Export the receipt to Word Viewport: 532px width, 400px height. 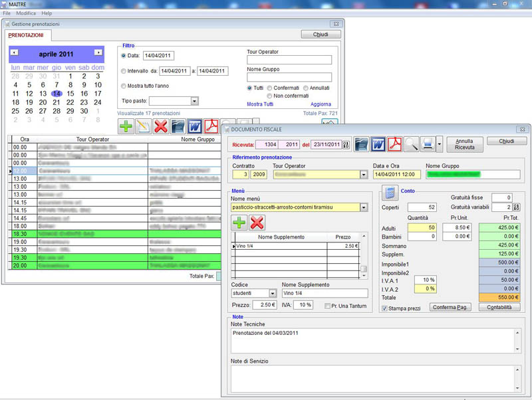click(x=378, y=144)
